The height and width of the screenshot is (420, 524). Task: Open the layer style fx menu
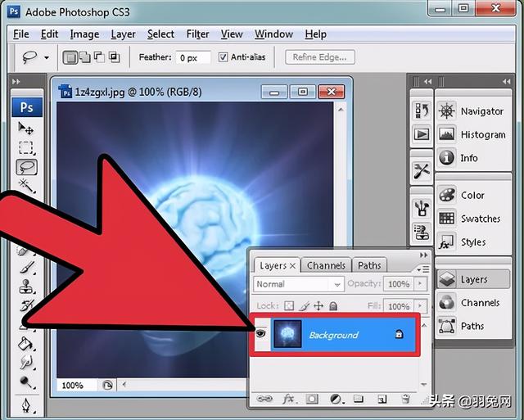pyautogui.click(x=288, y=399)
